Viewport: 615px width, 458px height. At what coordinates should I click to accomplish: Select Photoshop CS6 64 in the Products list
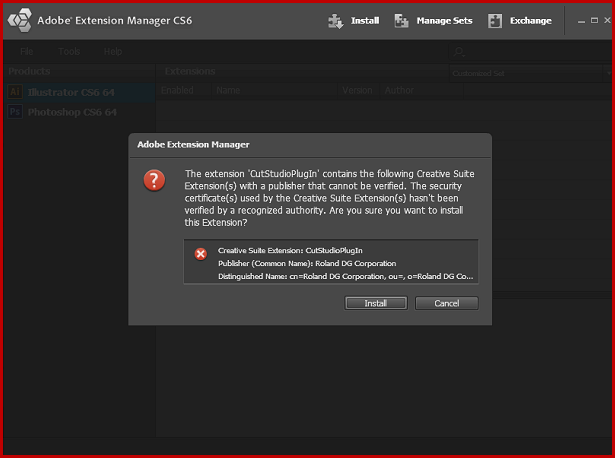pyautogui.click(x=80, y=112)
